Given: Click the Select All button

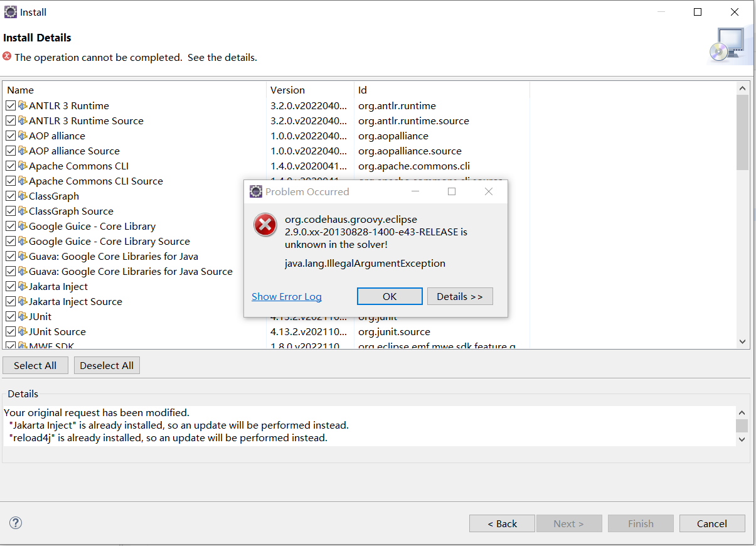Looking at the screenshot, I should (x=35, y=365).
